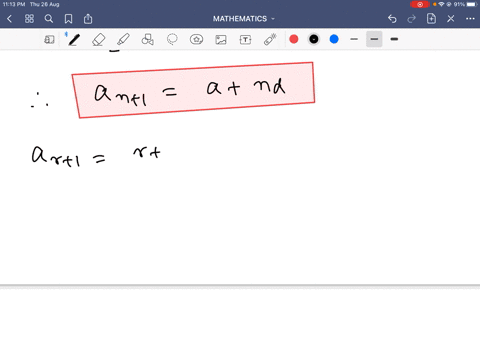Open the more options ellipsis menu
The image size is (480, 360).
(x=470, y=19)
